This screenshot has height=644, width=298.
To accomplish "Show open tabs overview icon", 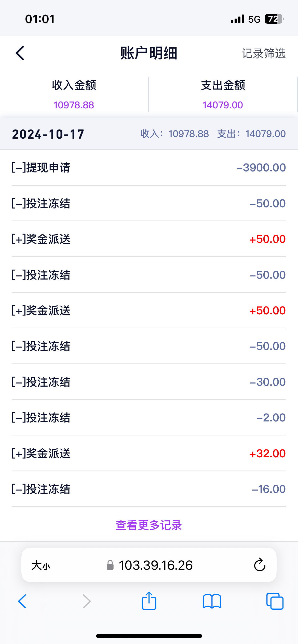I will pos(275,601).
